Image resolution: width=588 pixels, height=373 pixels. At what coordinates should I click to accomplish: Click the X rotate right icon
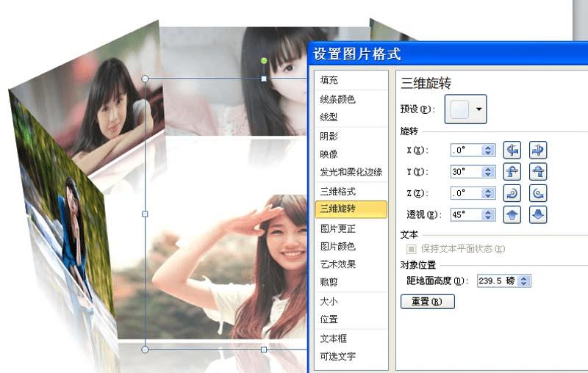click(538, 151)
